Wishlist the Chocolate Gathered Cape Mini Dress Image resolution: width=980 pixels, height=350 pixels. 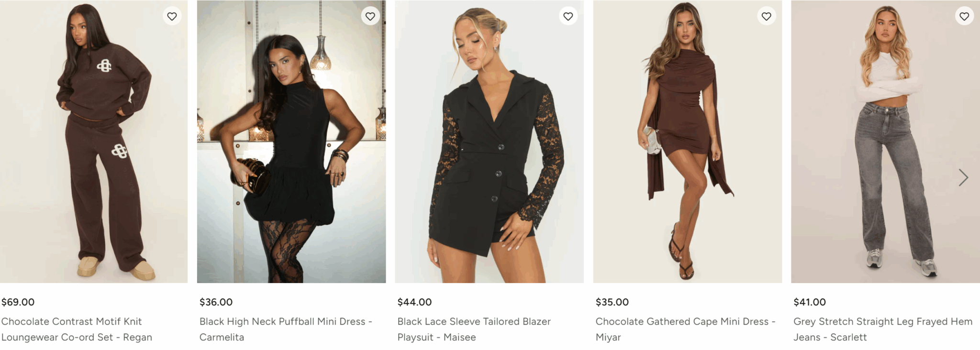coord(766,16)
